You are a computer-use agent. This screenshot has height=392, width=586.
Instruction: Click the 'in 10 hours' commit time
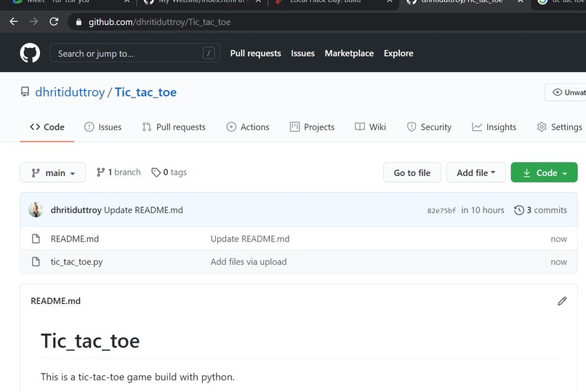(x=483, y=210)
